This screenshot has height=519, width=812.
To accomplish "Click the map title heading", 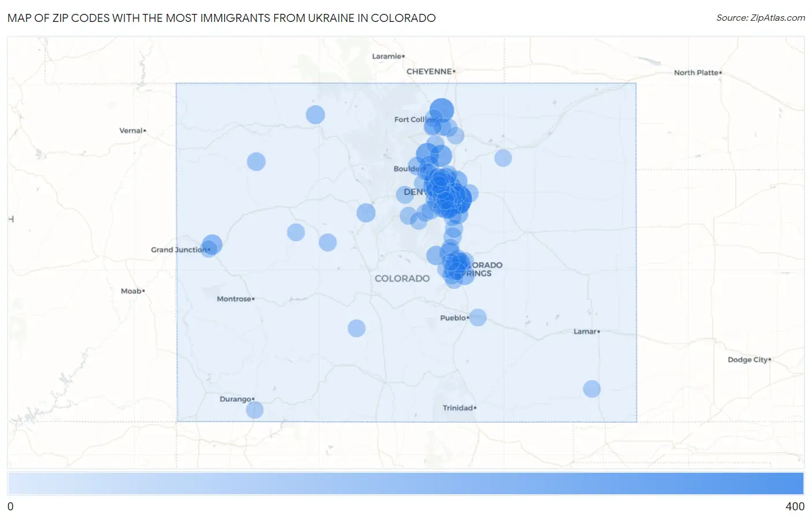I will click(x=222, y=18).
